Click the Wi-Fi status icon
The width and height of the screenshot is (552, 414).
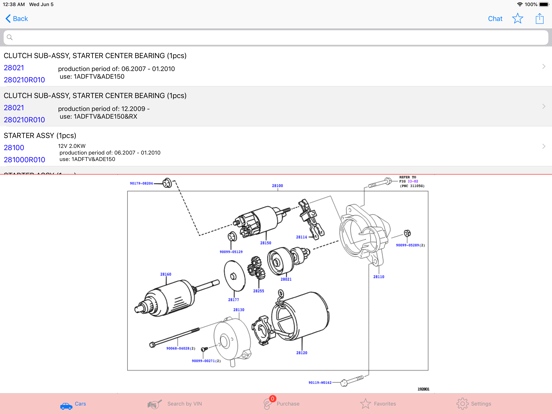(520, 4)
